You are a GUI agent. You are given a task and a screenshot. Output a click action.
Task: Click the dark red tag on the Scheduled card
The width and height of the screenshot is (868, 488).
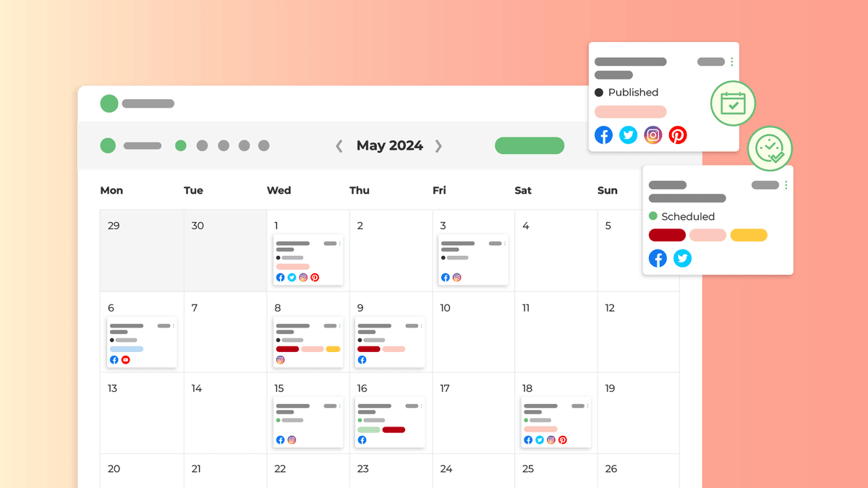tap(667, 235)
